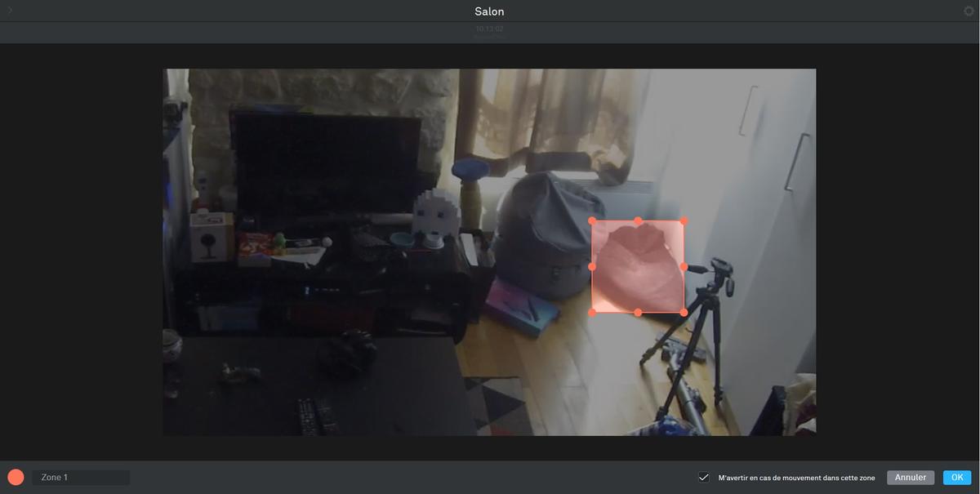Screen dimensions: 980x494
Task: Uncheck the motion alert checkbox
Action: [x=703, y=478]
